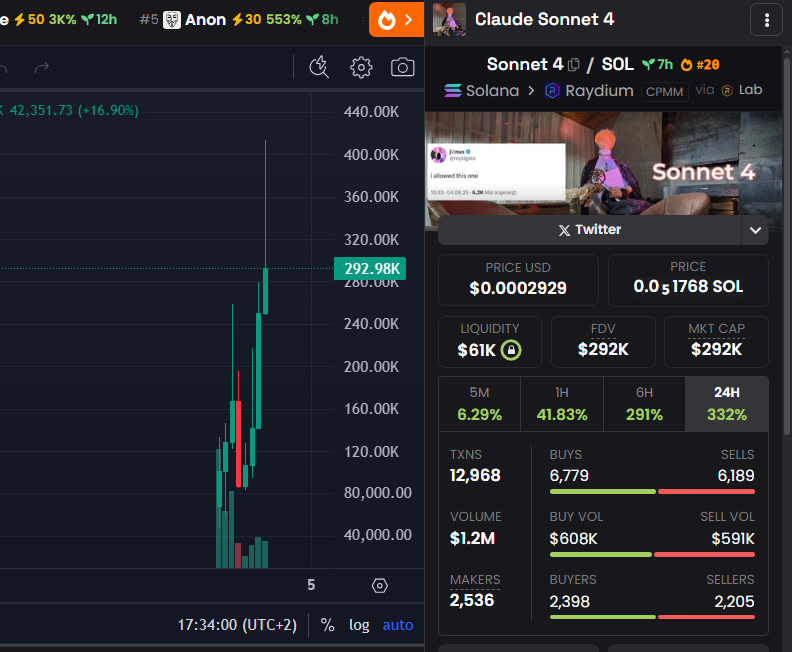
Task: Open the orange trending flame button
Action: tap(396, 20)
